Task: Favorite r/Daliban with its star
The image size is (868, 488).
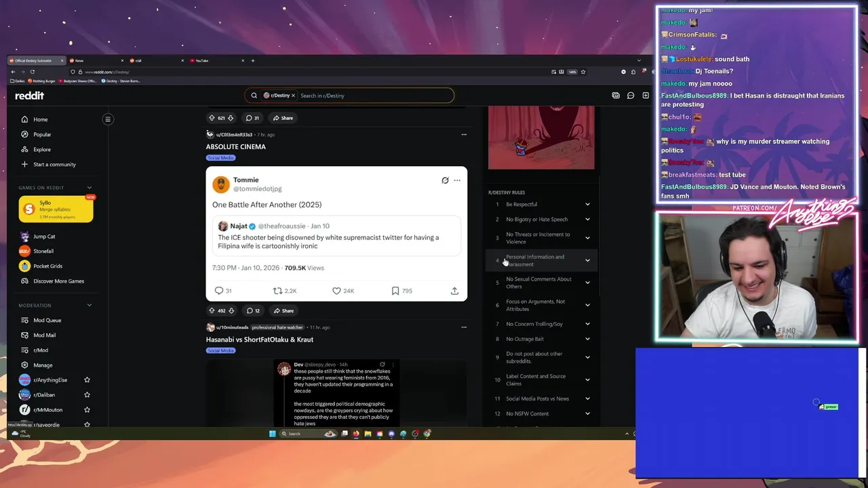Action: coord(87,395)
